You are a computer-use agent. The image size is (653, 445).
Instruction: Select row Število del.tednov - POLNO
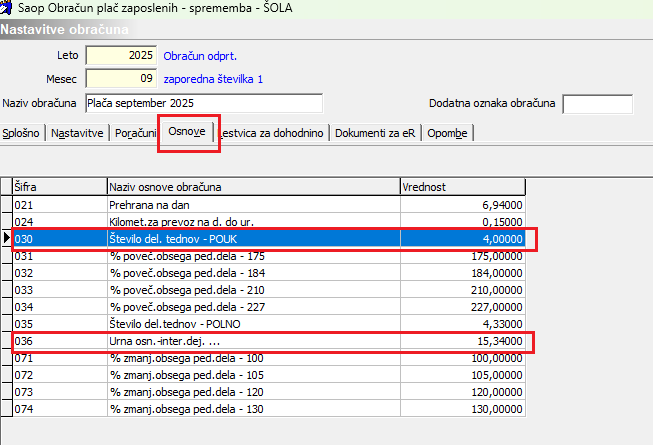point(269,324)
